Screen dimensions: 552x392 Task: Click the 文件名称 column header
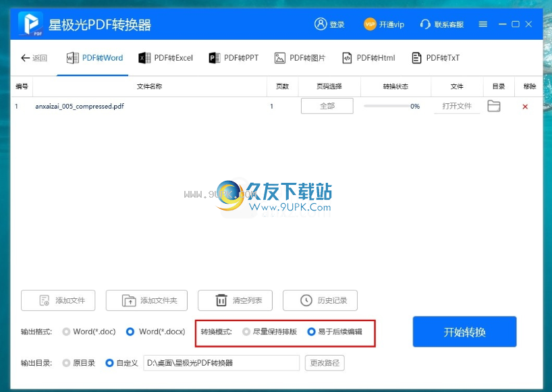149,86
